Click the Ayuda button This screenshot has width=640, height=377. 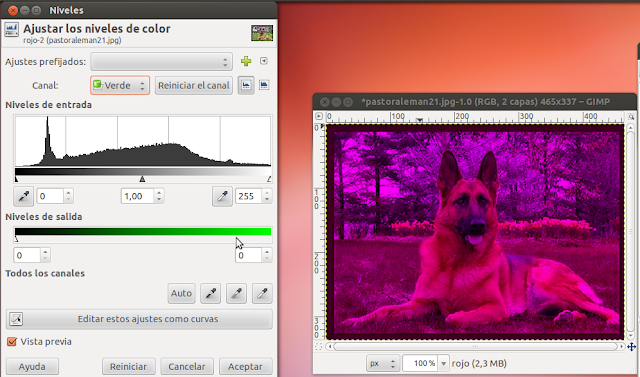click(x=32, y=366)
